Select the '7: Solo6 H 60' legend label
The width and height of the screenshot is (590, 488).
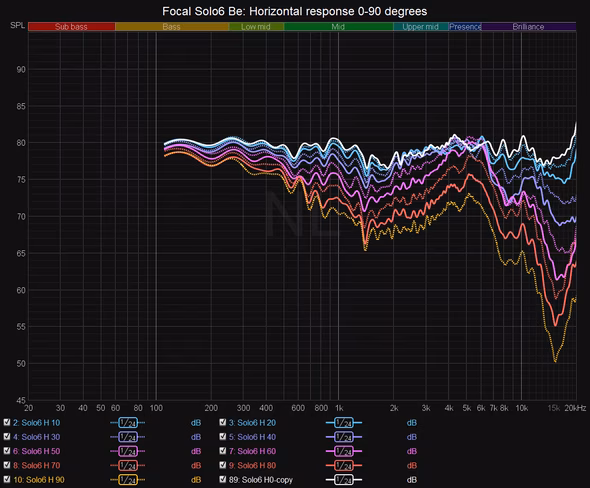click(x=252, y=452)
